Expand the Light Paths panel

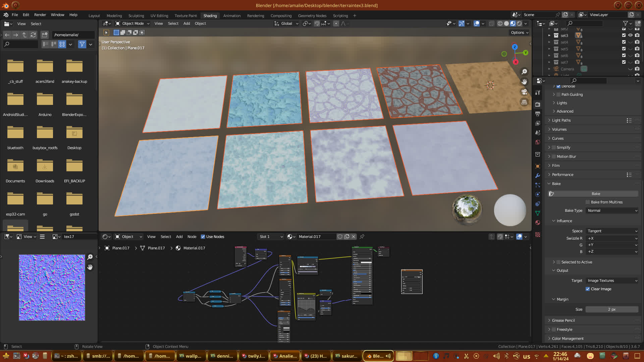[561, 120]
